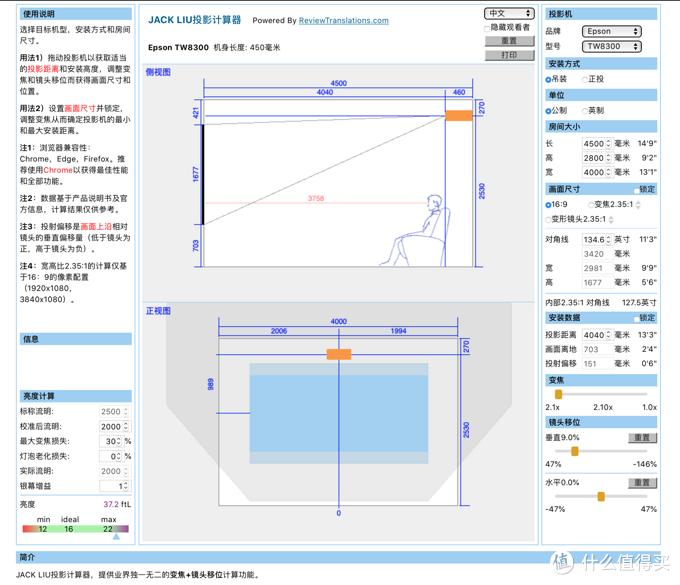Click the 画面离地 703 field
680x585 pixels.
(x=597, y=349)
